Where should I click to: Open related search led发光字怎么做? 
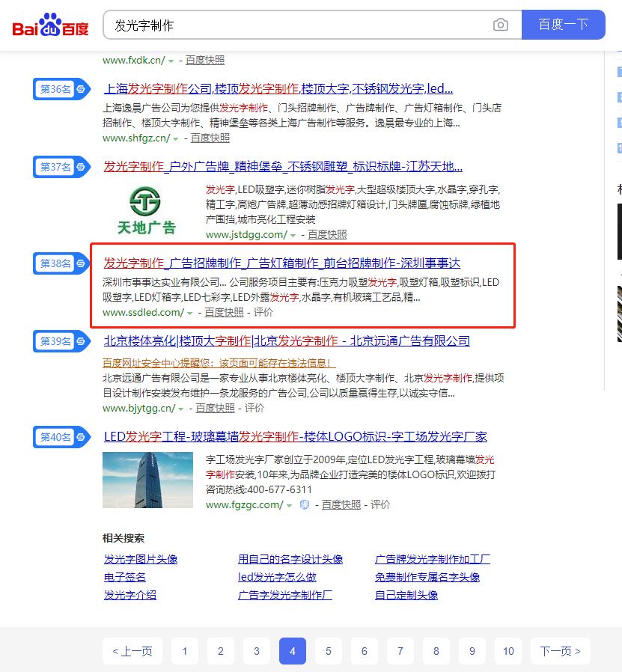[277, 577]
